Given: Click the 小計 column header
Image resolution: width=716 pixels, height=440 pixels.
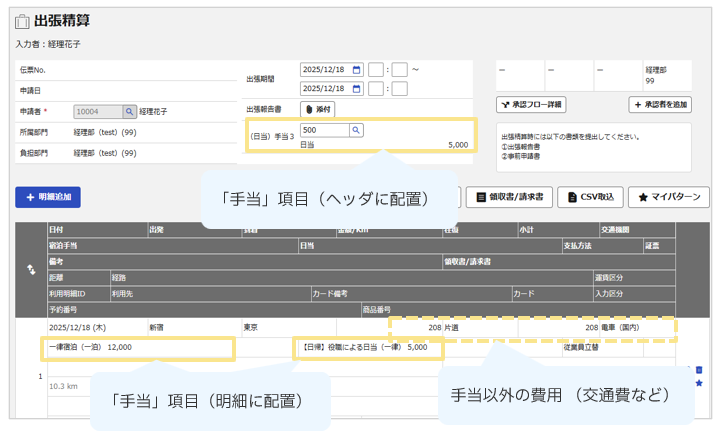Looking at the screenshot, I should coord(558,230).
